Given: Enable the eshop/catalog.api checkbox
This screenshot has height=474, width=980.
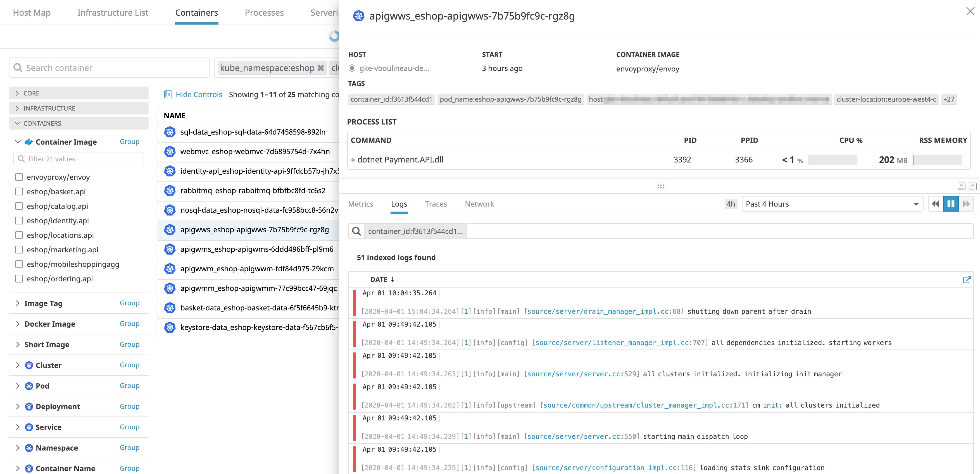Looking at the screenshot, I should pos(19,206).
